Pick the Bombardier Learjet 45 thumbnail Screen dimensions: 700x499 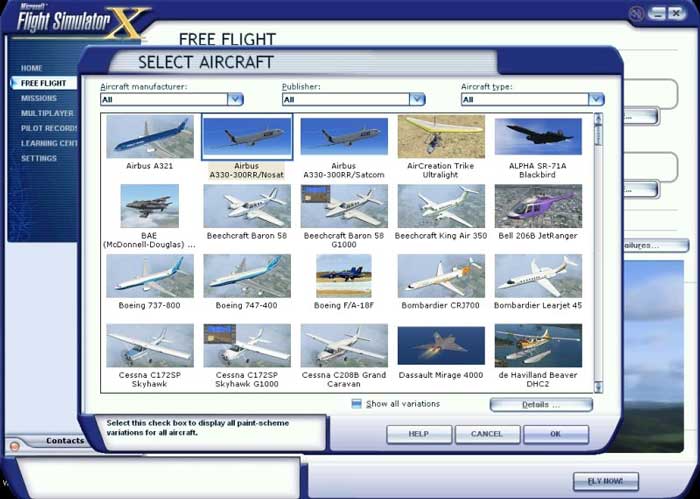pos(538,276)
